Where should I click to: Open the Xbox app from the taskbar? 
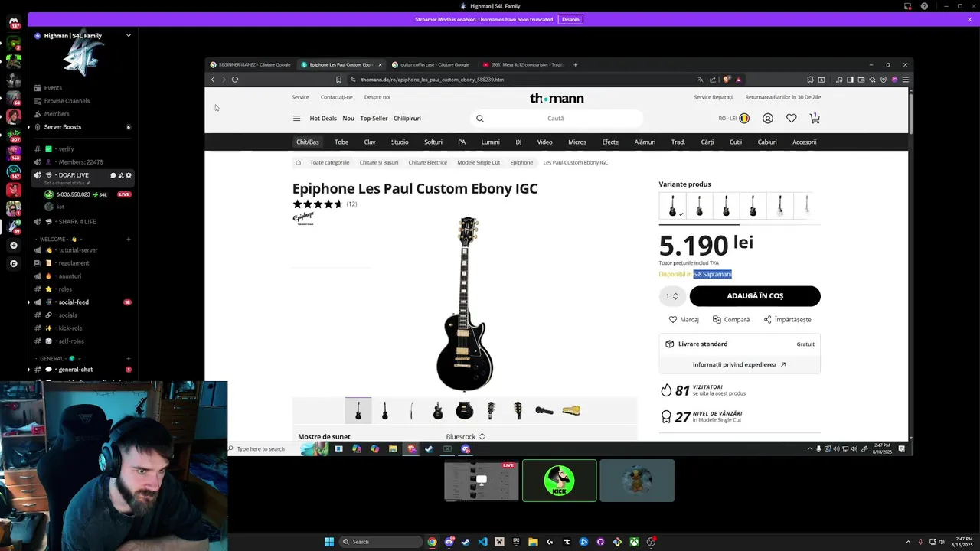point(634,542)
